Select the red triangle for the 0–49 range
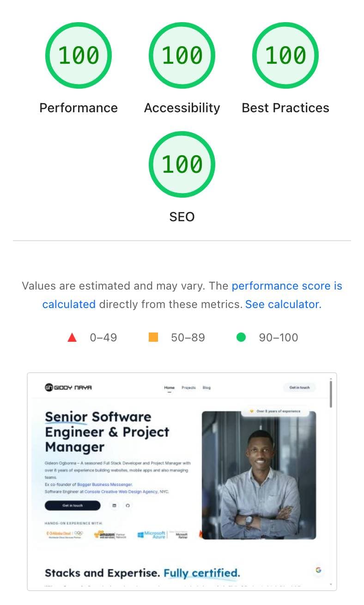Image resolution: width=364 pixels, height=605 pixels. coord(73,337)
